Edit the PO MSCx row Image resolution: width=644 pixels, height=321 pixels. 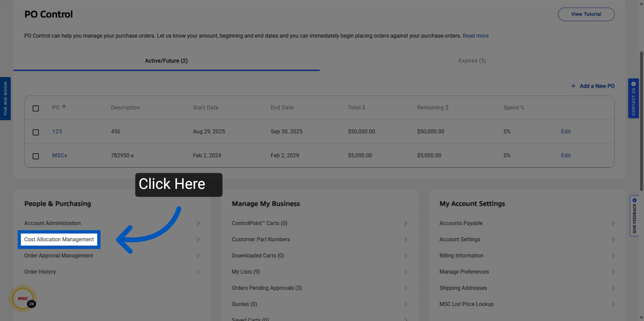tap(566, 155)
